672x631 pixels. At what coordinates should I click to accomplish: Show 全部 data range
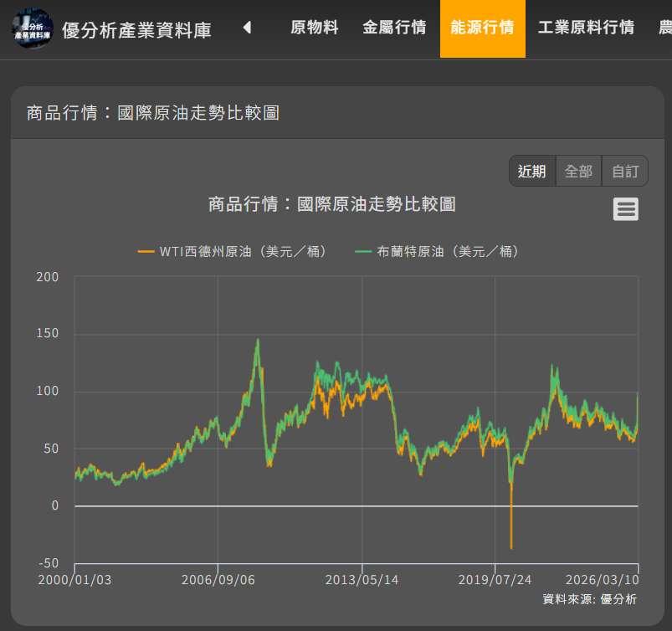tap(578, 172)
